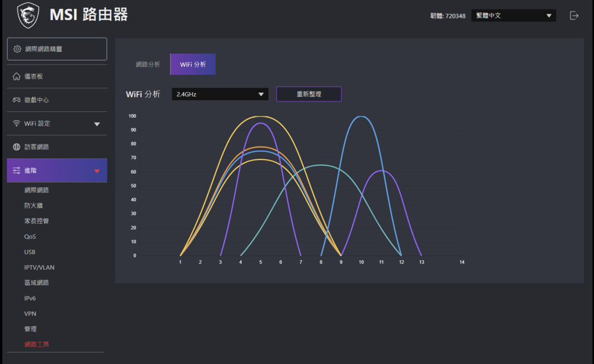Open the 繁體中文 language dropdown
This screenshot has width=594, height=364.
(x=513, y=16)
